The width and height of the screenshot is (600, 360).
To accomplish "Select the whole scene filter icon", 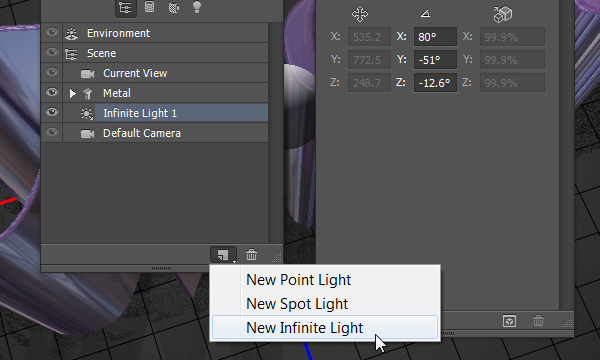I will 126,8.
